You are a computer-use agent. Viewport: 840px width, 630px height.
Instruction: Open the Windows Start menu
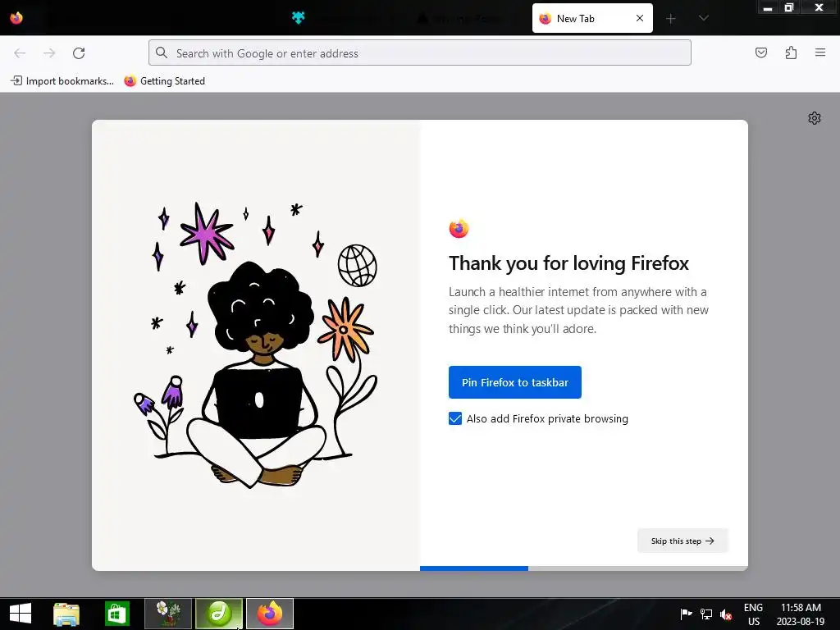21,614
